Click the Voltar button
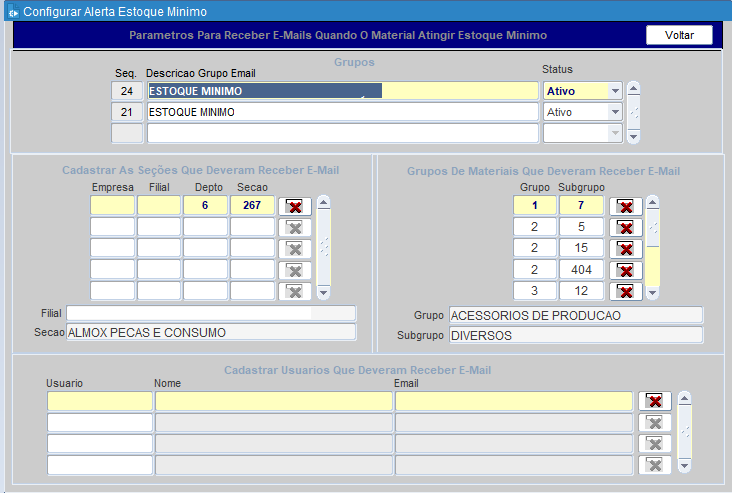This screenshot has width=732, height=493. pyautogui.click(x=679, y=35)
